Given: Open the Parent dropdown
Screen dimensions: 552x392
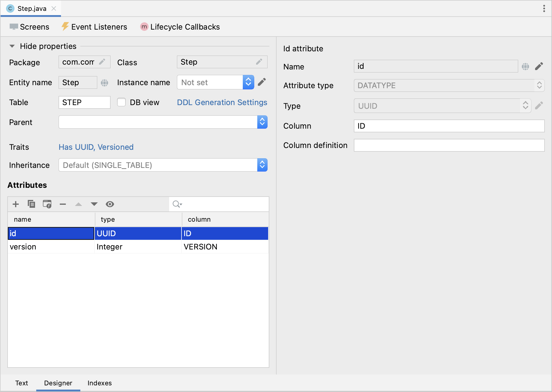Looking at the screenshot, I should pos(262,122).
